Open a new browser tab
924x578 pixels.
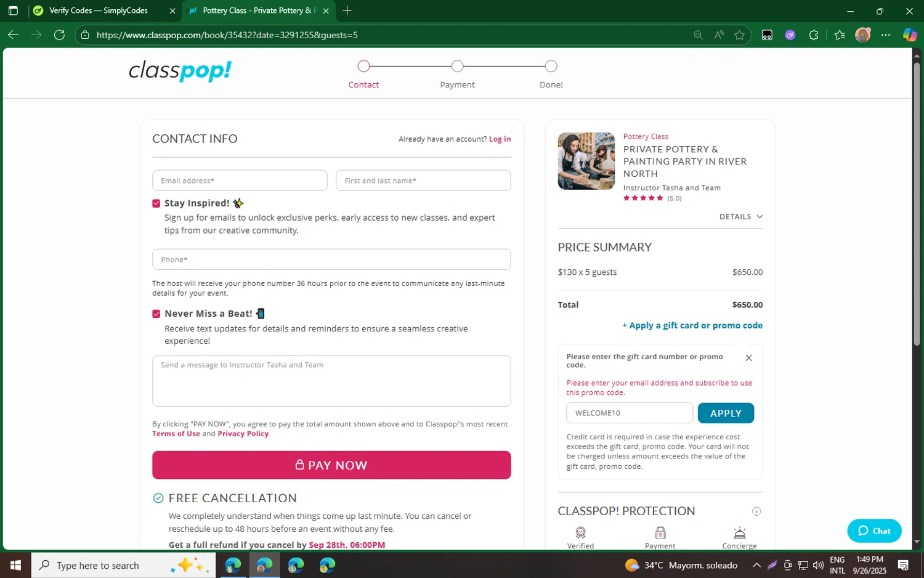coord(347,10)
